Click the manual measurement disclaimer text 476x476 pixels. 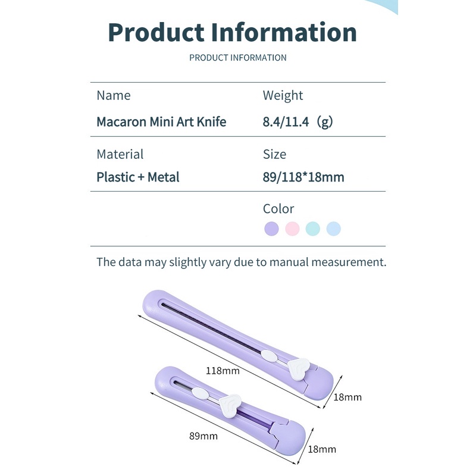(x=241, y=262)
